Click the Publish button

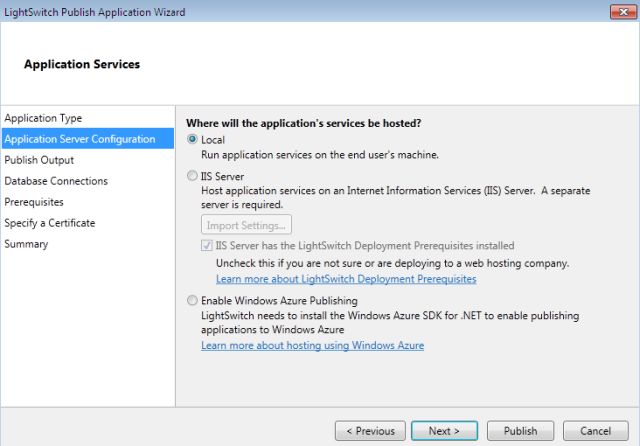pos(520,431)
